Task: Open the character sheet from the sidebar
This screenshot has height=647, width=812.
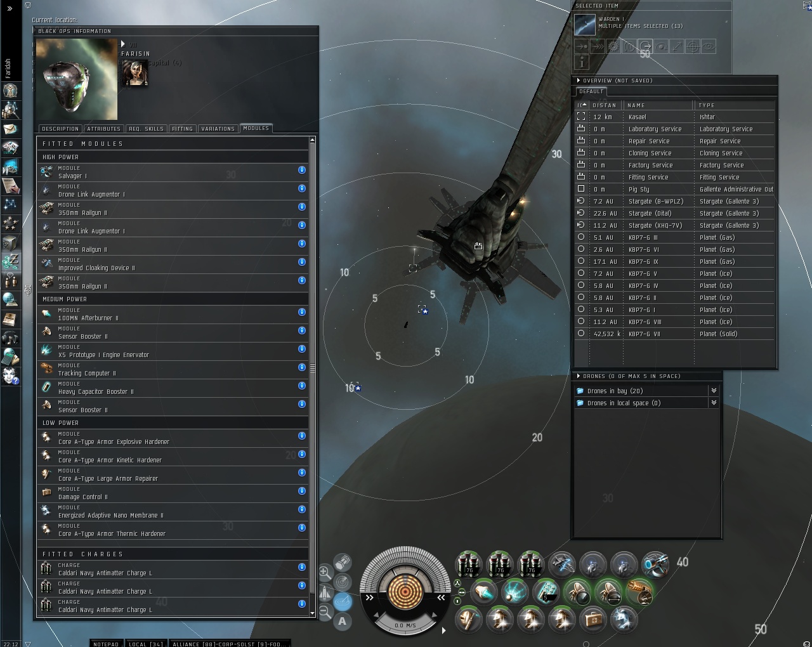Action: pyautogui.click(x=10, y=90)
